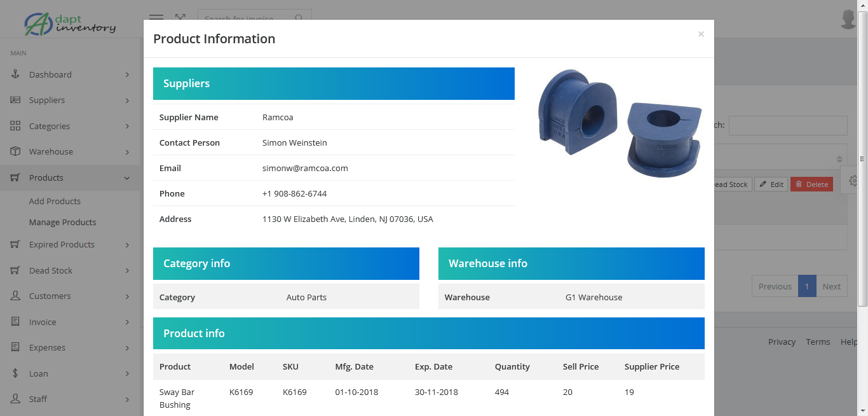
Task: Select page 1 in pagination
Action: click(807, 286)
